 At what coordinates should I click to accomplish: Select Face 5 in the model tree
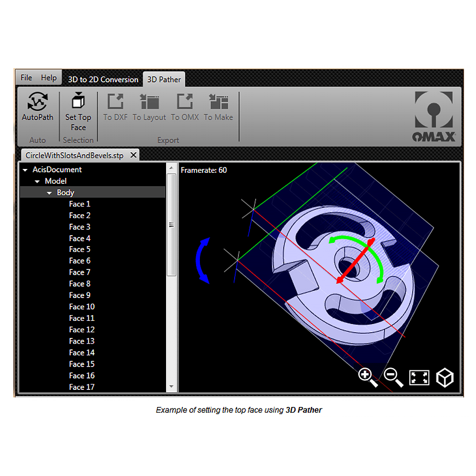click(x=79, y=249)
